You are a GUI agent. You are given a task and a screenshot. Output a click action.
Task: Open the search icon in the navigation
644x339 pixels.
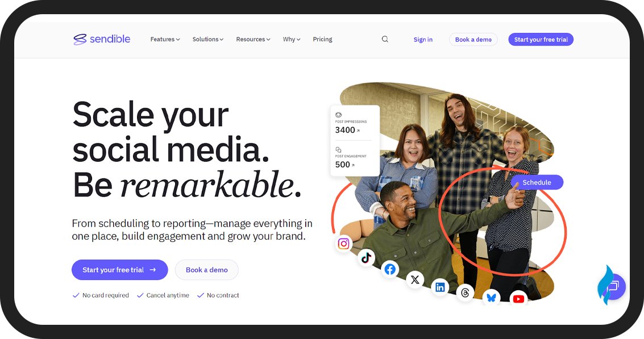point(385,39)
